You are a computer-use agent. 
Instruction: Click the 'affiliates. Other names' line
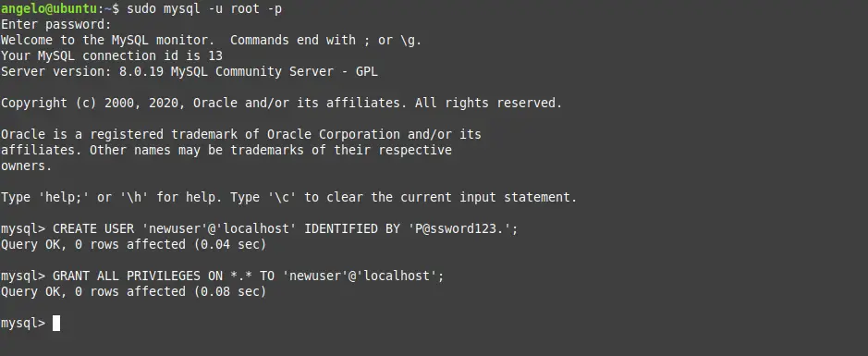click(226, 150)
